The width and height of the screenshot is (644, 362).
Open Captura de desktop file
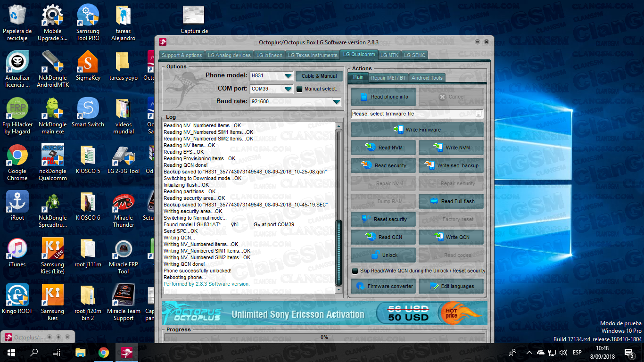pos(194,20)
